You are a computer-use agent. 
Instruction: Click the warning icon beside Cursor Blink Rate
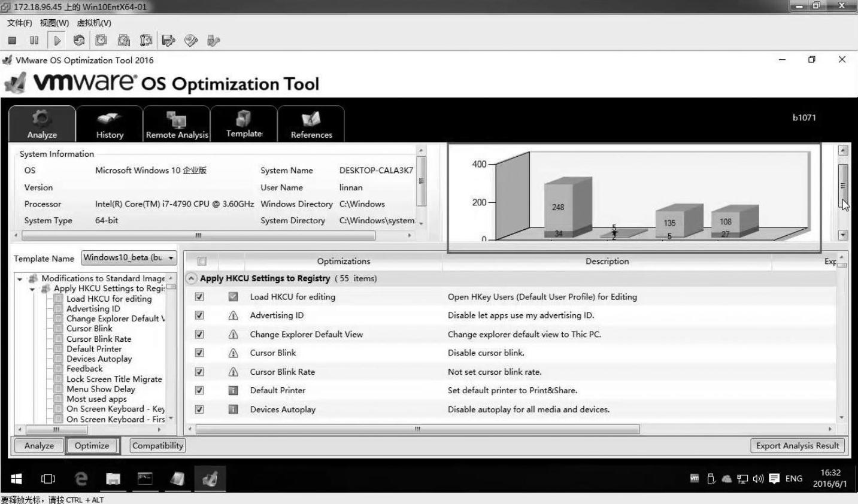pyautogui.click(x=234, y=372)
